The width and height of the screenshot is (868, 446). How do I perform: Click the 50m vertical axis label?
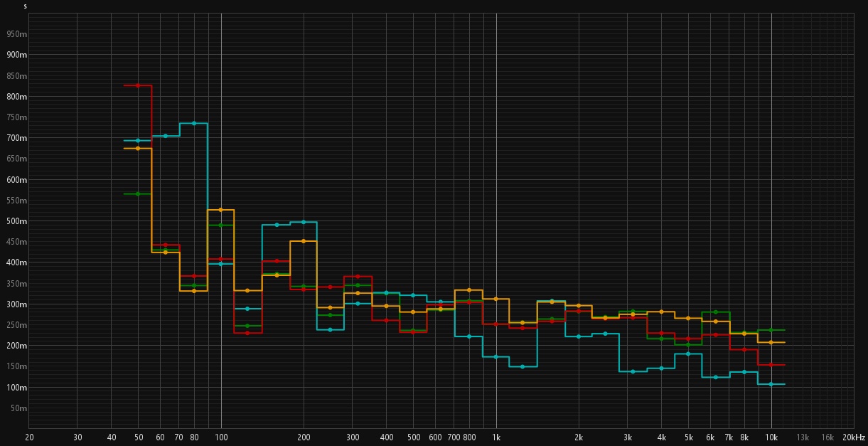coord(19,408)
